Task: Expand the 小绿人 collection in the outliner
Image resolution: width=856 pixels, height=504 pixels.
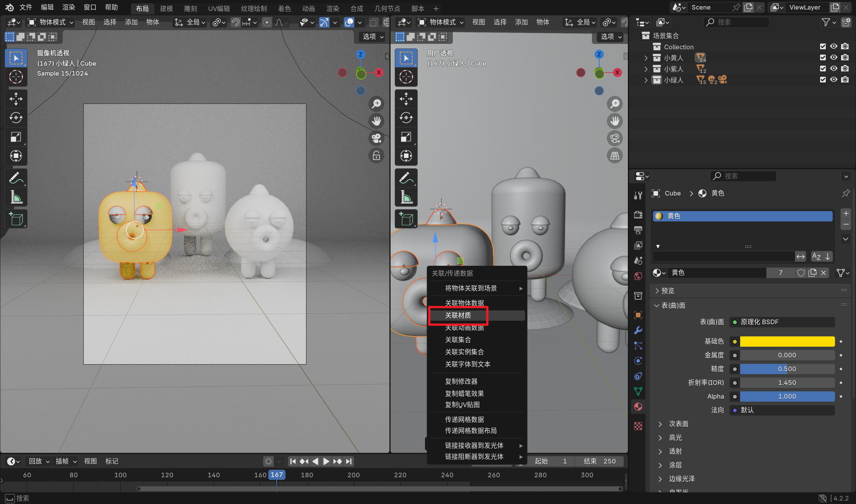Action: (x=646, y=80)
